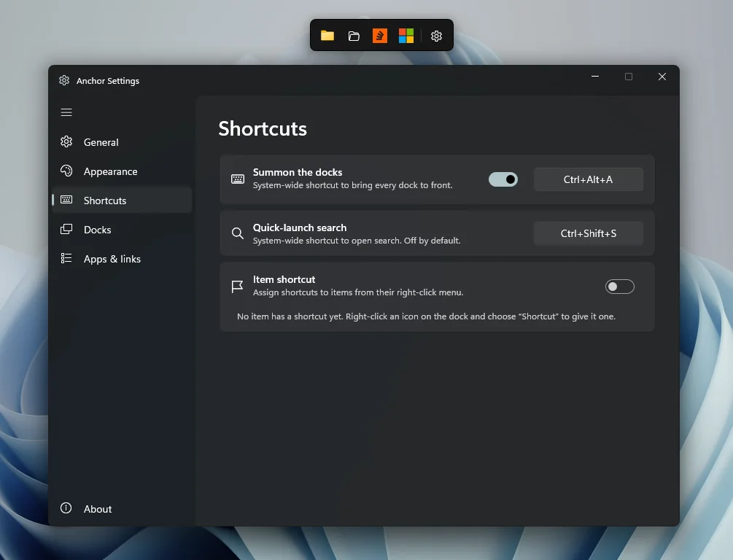
Task: Go to the Appearance page
Action: coord(122,171)
